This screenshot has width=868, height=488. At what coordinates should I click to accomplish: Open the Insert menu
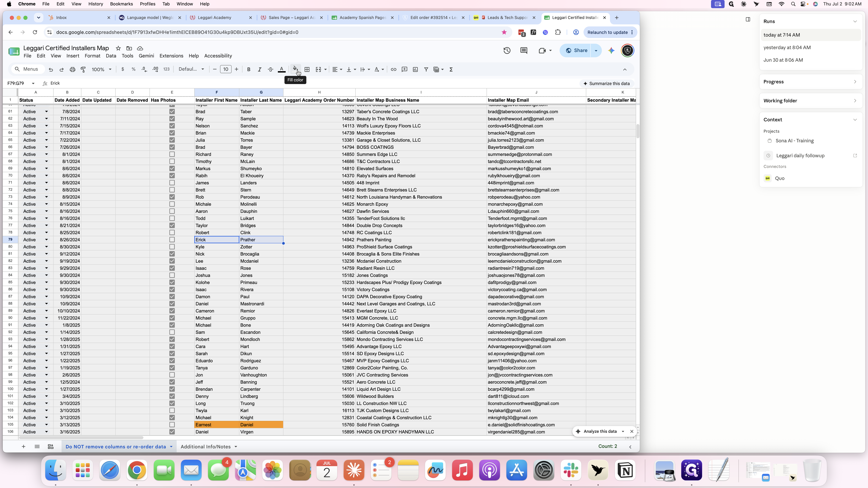click(73, 56)
